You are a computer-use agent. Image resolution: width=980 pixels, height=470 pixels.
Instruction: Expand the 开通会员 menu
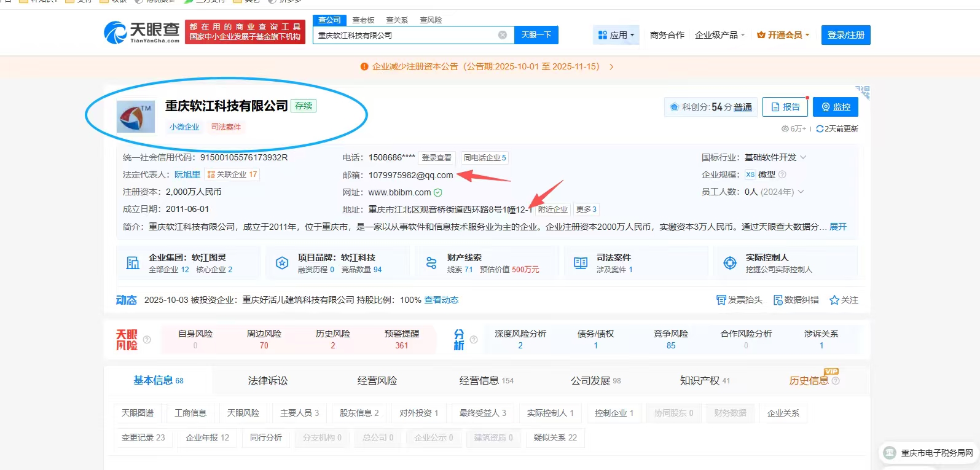[x=783, y=35]
